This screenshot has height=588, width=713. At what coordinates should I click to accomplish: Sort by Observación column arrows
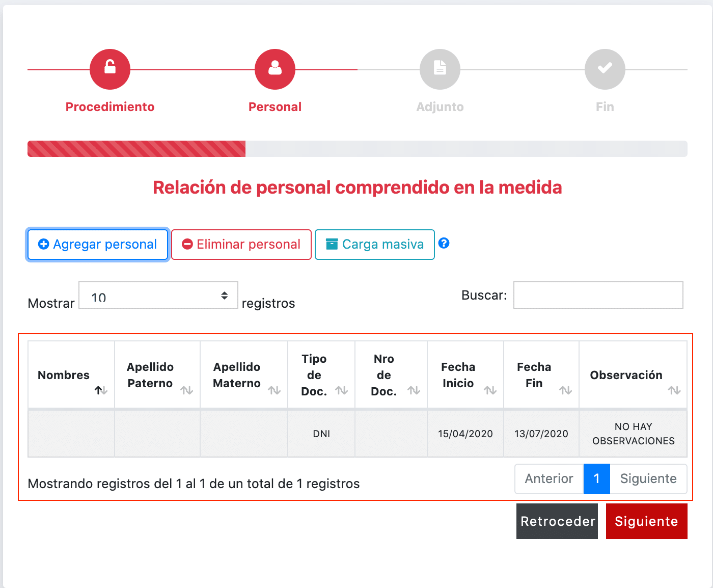[x=674, y=390]
